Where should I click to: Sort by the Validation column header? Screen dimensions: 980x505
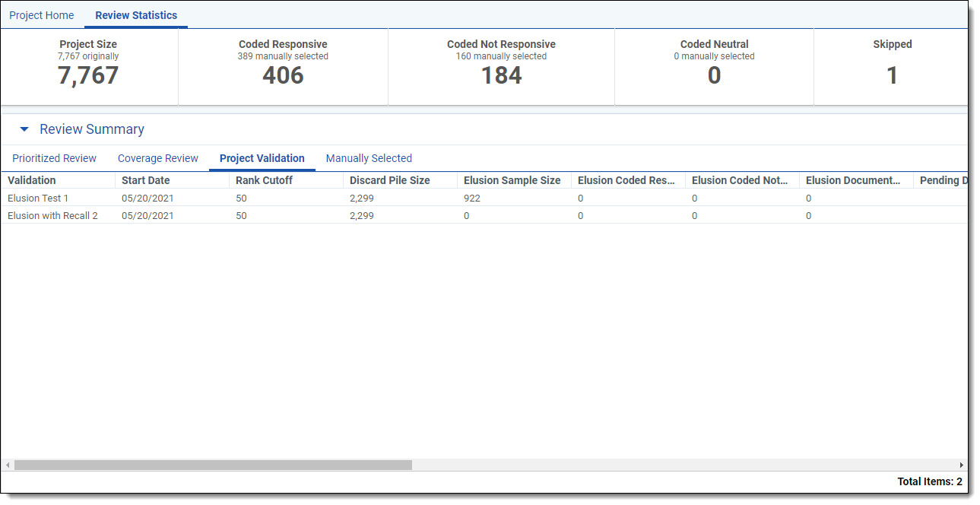[x=32, y=180]
